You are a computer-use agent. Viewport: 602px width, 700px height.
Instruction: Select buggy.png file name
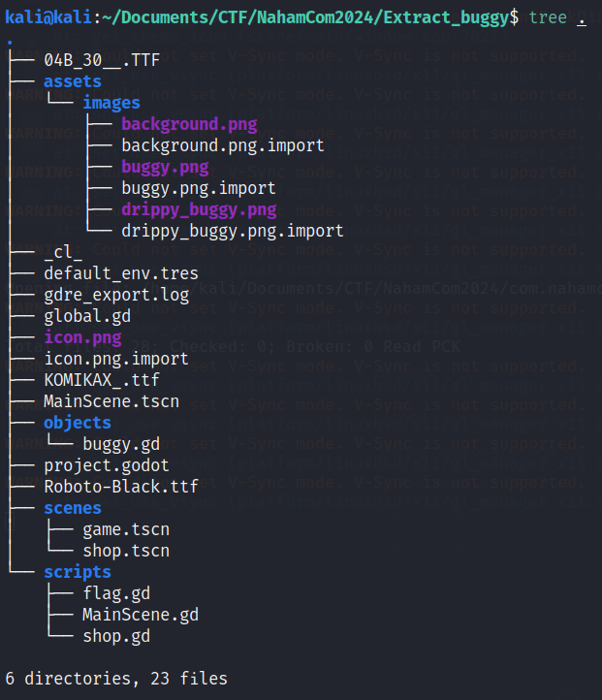click(165, 167)
